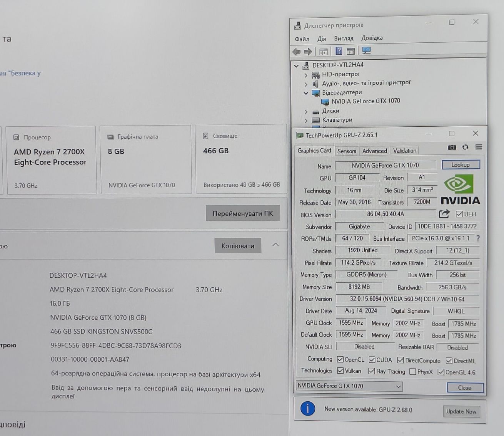Screen dimensions: 504x436
Task: Switch to the Sensors tab
Action: [347, 151]
